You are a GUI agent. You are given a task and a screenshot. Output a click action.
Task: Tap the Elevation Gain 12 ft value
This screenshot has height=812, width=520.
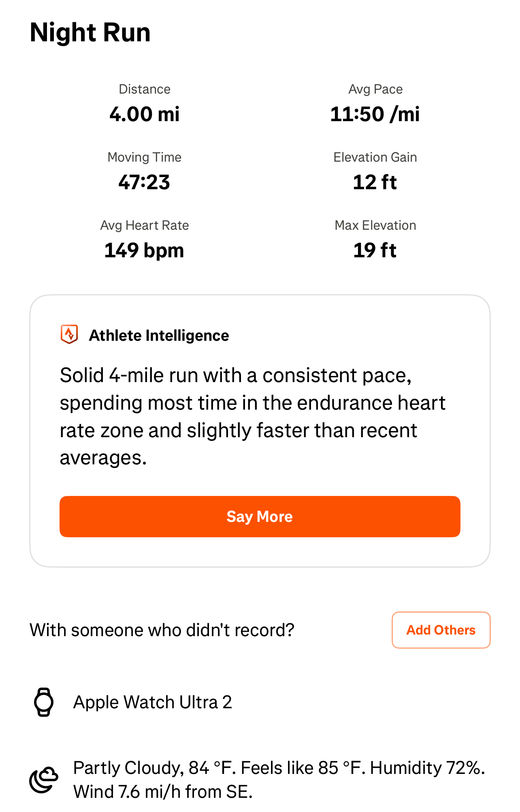coord(375,182)
